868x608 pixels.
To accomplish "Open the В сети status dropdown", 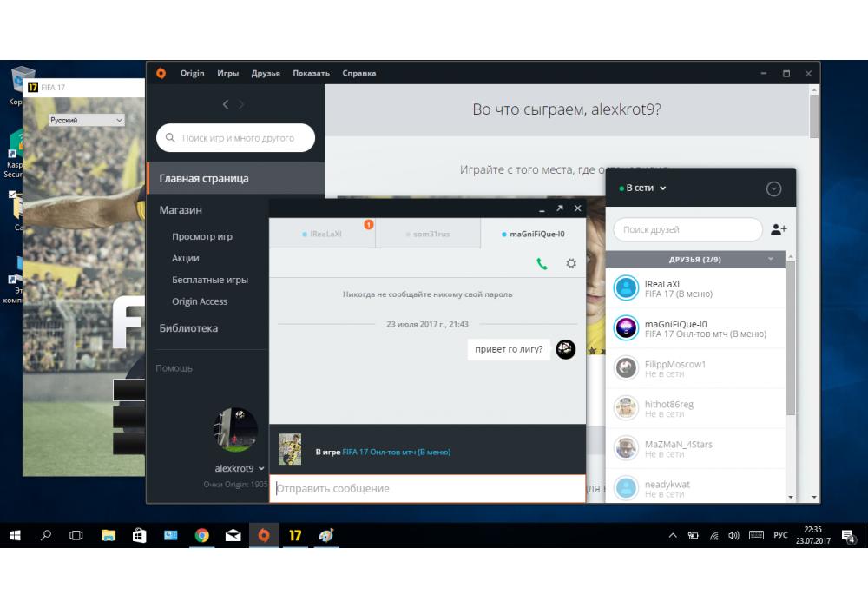I will pyautogui.click(x=642, y=188).
